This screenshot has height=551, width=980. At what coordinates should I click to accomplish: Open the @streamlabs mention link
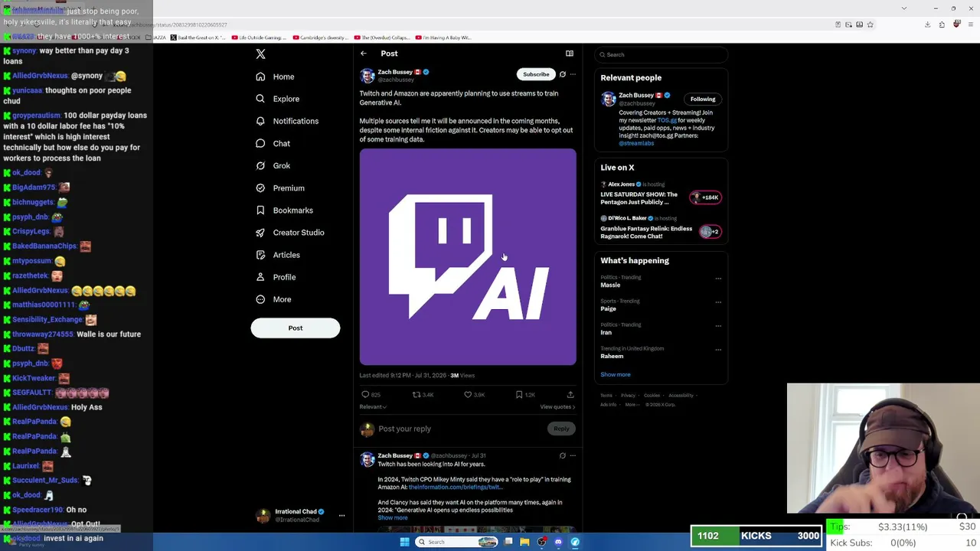(636, 143)
